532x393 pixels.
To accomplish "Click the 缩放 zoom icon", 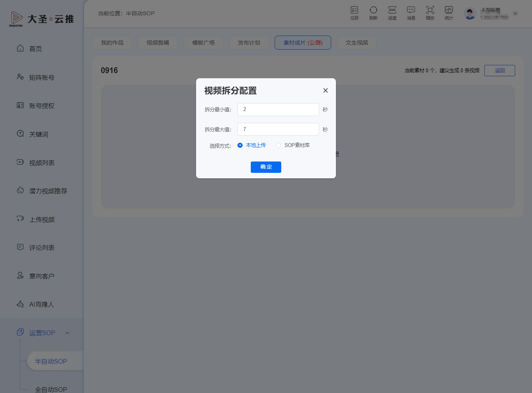I will (430, 13).
